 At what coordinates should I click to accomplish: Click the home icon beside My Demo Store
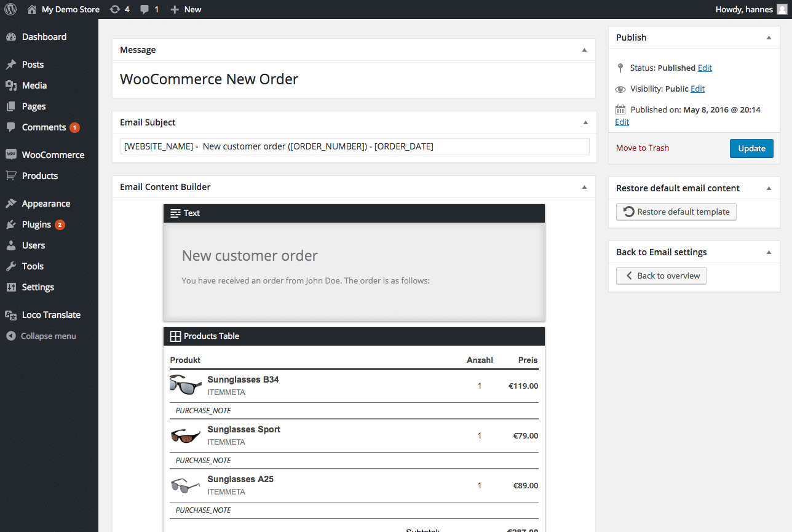point(32,9)
